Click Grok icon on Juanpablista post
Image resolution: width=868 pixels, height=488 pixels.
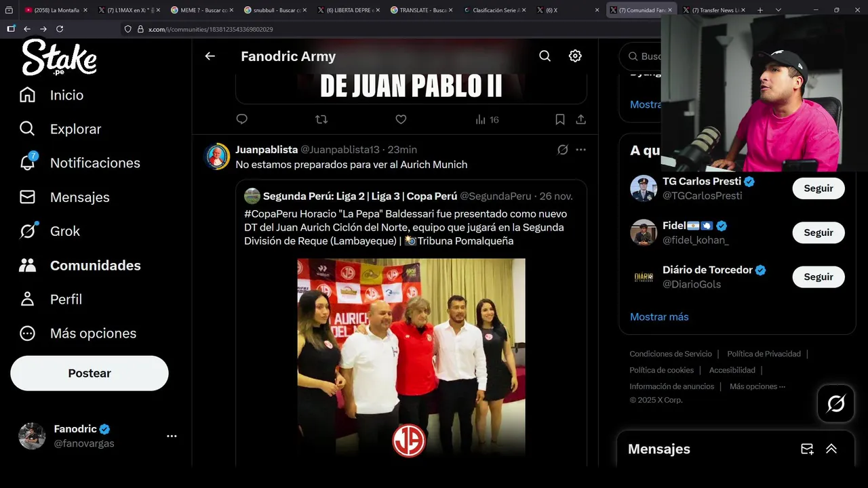562,150
